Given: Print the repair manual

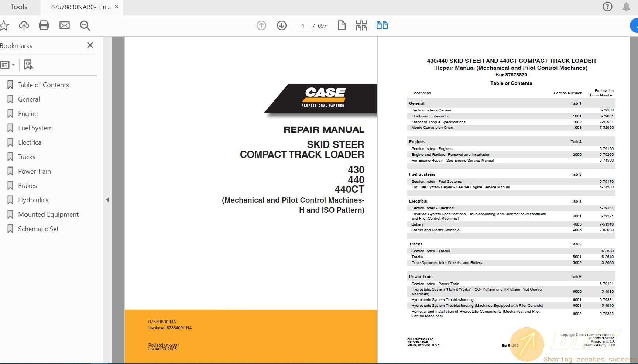Looking at the screenshot, I should pyautogui.click(x=44, y=25).
